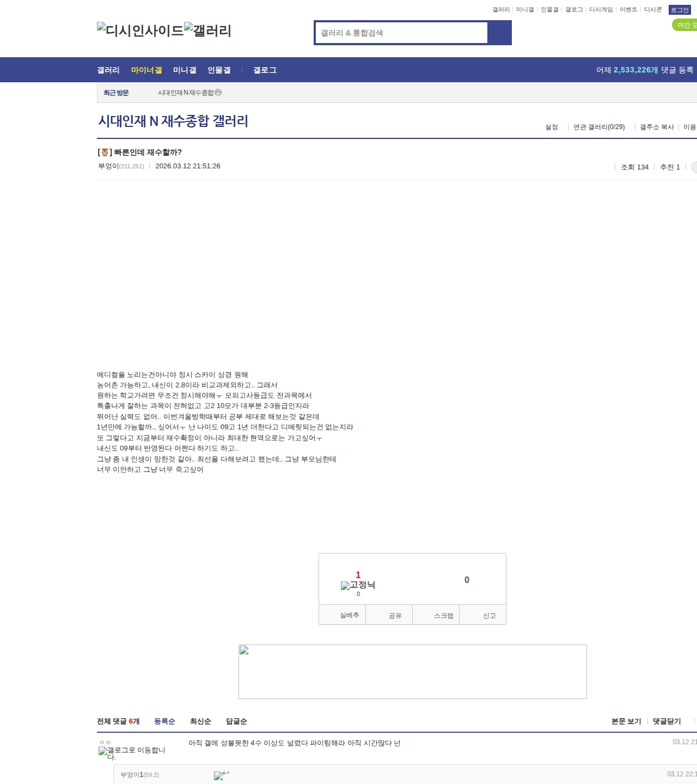Open the 갤로그 navigation tab
697x784 pixels.
[265, 70]
